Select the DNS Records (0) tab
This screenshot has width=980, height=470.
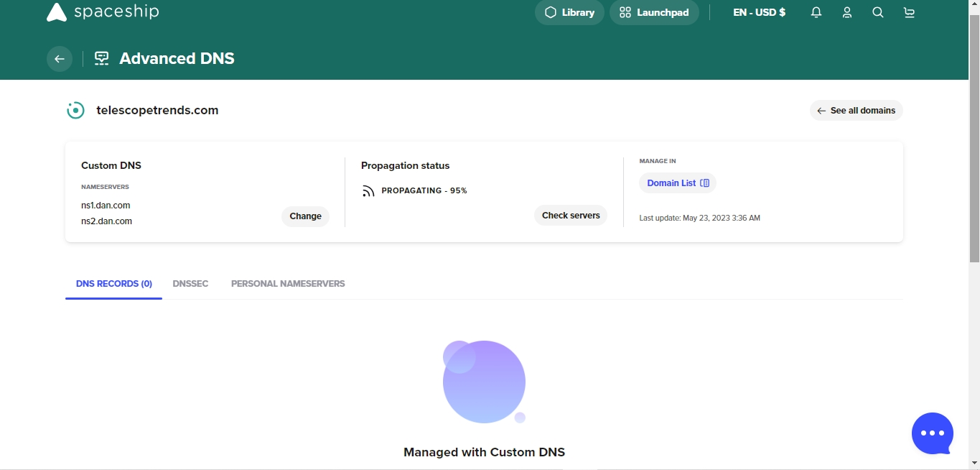(x=113, y=284)
